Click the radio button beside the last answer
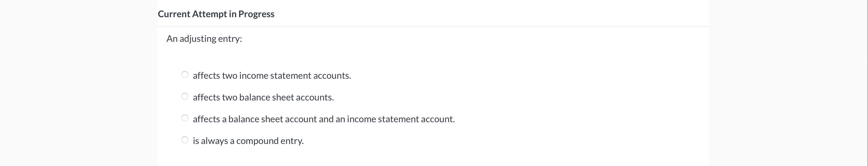 point(185,140)
